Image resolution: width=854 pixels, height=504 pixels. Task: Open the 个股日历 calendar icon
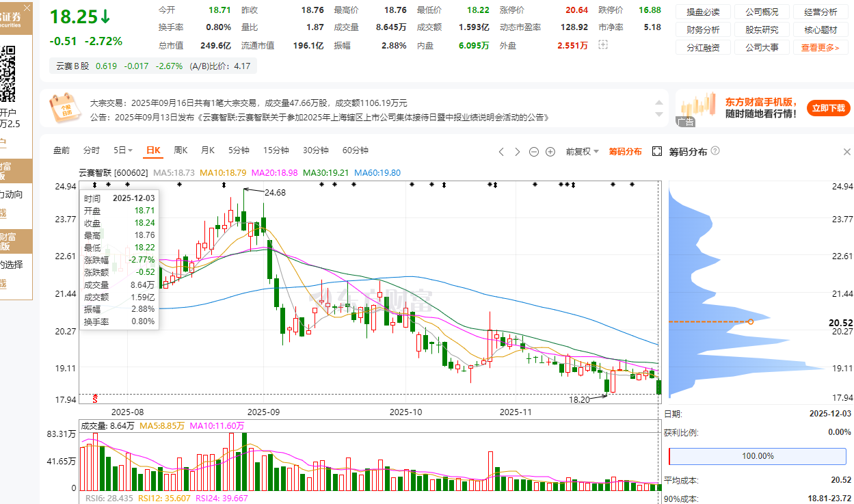[65, 107]
